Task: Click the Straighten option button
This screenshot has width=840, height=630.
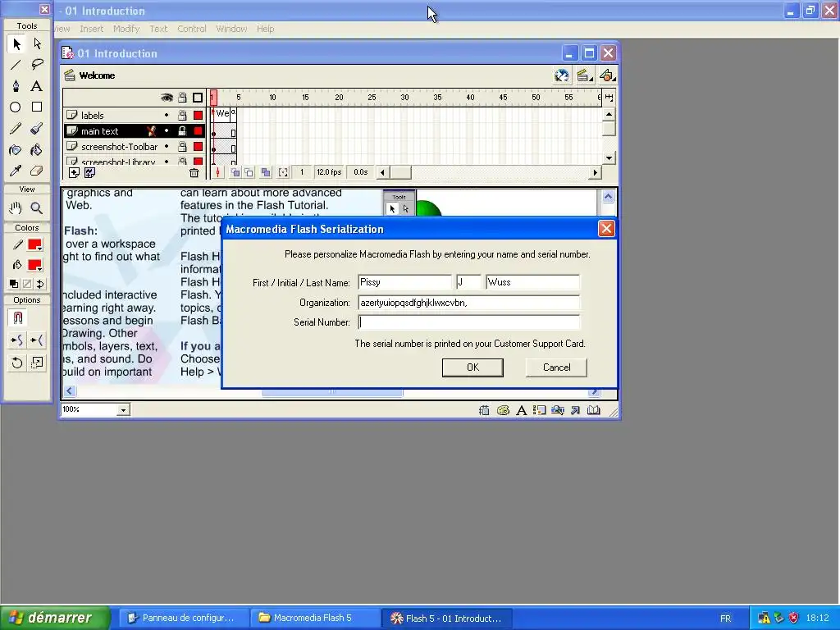Action: click(37, 340)
